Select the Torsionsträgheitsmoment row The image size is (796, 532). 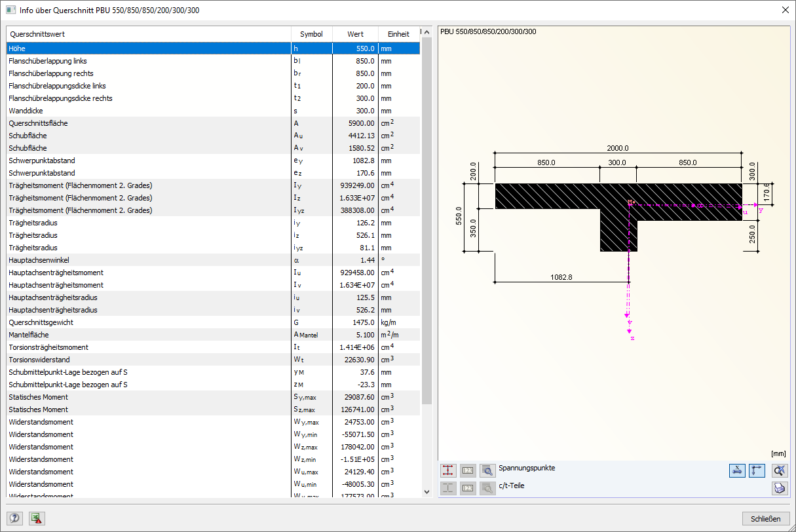tap(148, 347)
